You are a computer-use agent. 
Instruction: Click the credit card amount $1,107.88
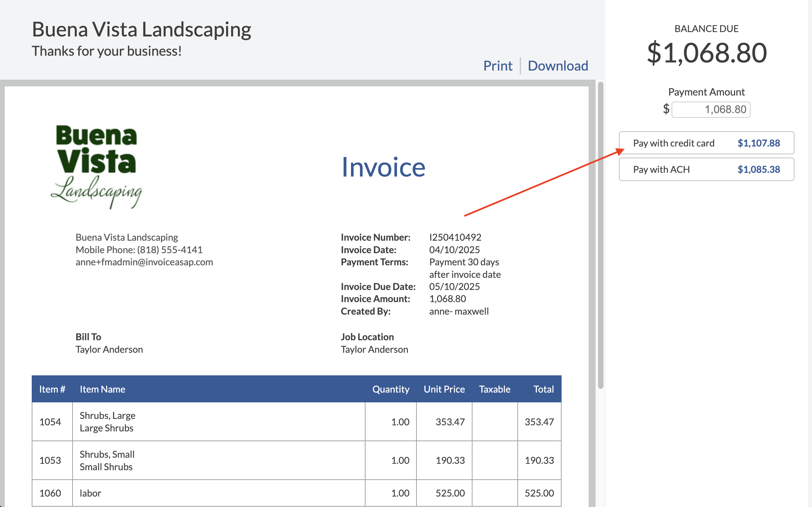(758, 143)
